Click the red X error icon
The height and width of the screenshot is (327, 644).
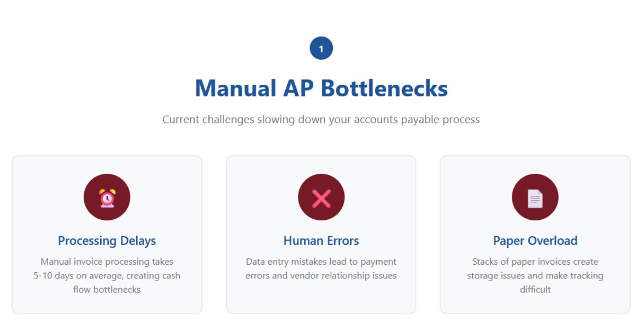pyautogui.click(x=321, y=197)
